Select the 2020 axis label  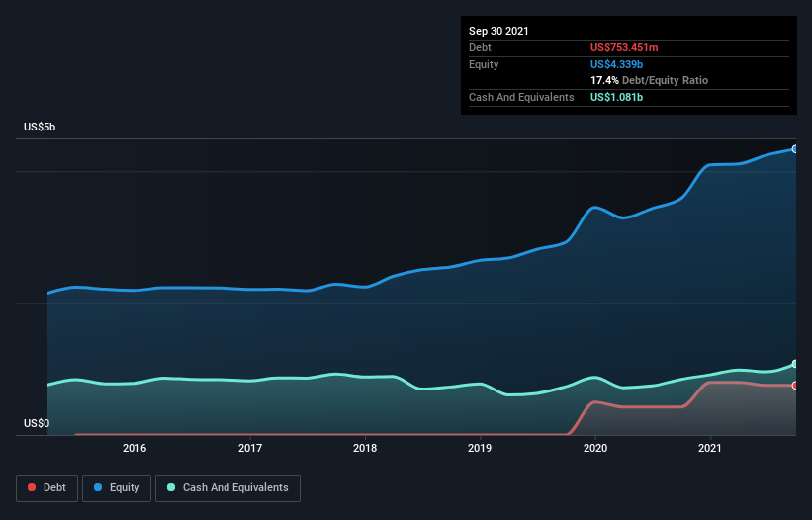pos(595,448)
